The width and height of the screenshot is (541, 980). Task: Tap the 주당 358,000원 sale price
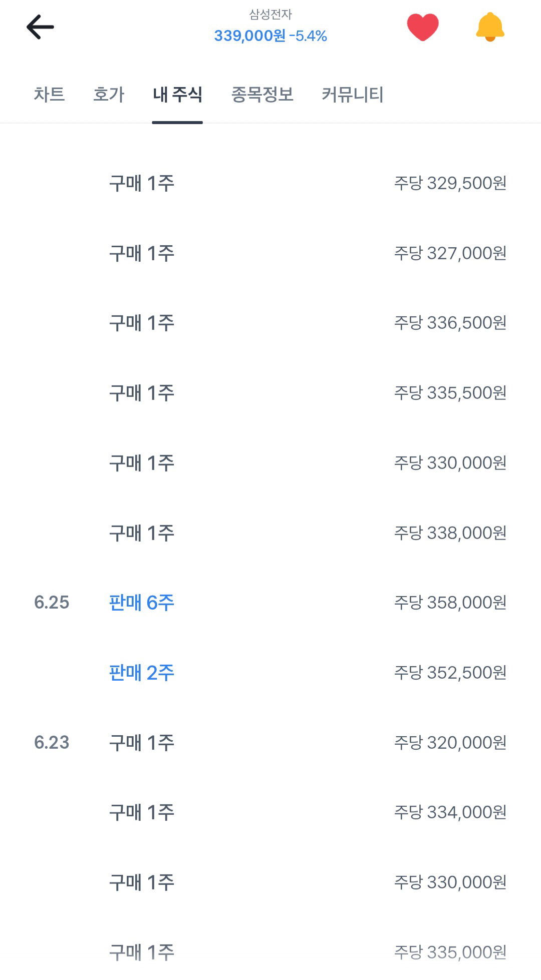[x=450, y=603]
